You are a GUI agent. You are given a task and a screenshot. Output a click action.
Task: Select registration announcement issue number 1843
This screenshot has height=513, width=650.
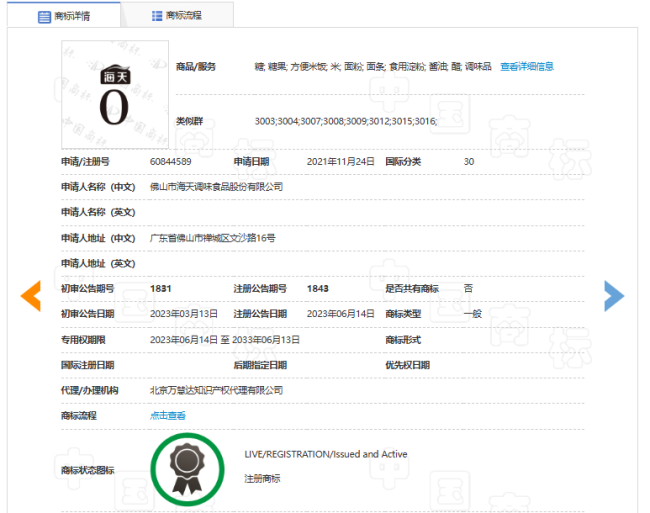[x=317, y=288]
